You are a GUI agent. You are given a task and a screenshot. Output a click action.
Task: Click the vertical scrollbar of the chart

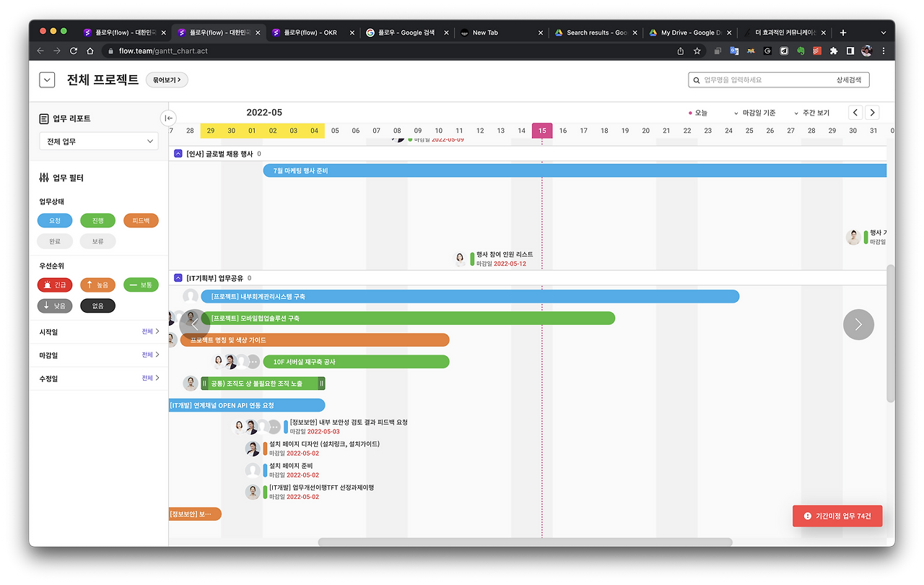[891, 334]
